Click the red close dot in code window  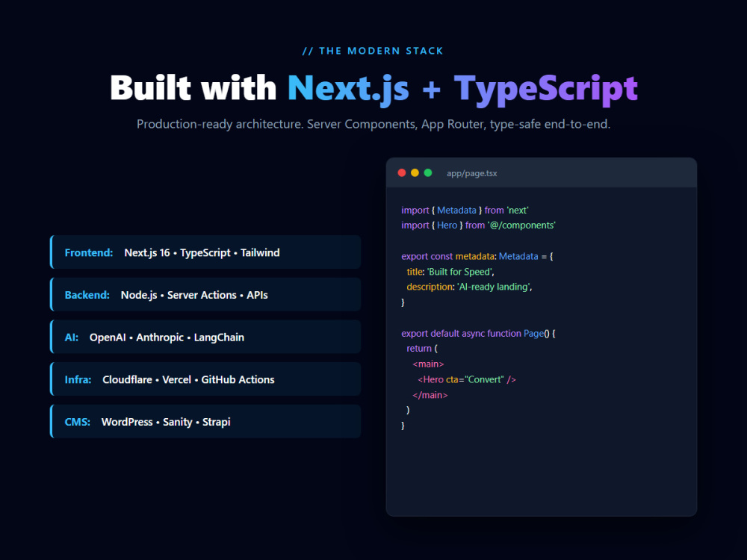[402, 173]
